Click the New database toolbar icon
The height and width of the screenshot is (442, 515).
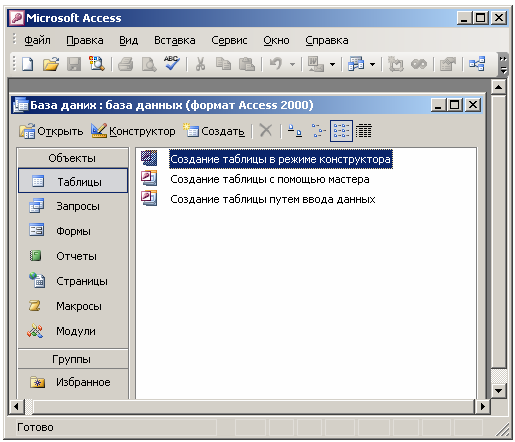[28, 64]
